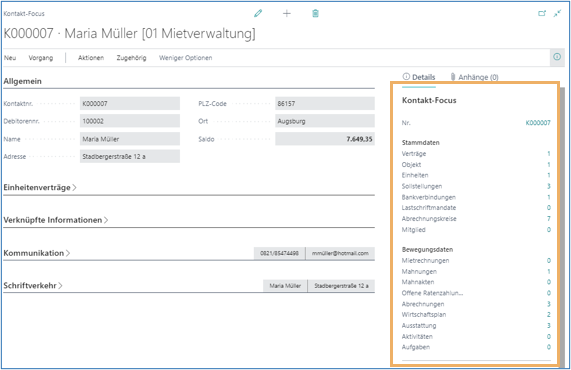Open Mahnungen count link
Viewport: 571px width, 370px height.
(x=548, y=271)
